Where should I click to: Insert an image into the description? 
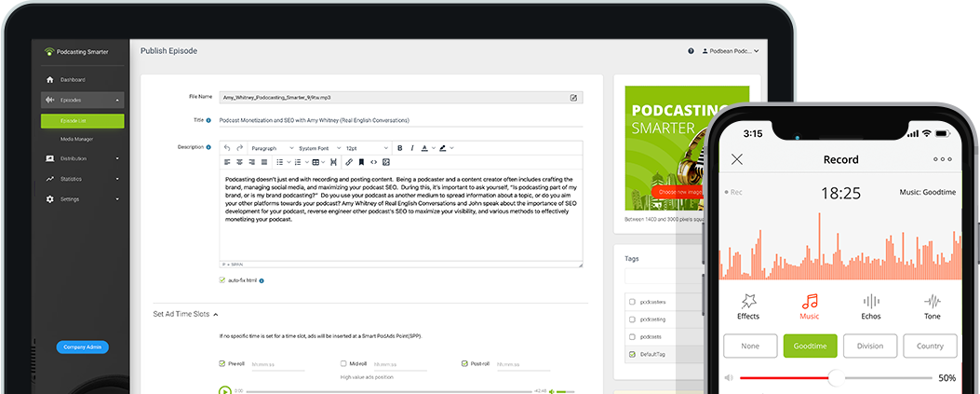click(385, 162)
